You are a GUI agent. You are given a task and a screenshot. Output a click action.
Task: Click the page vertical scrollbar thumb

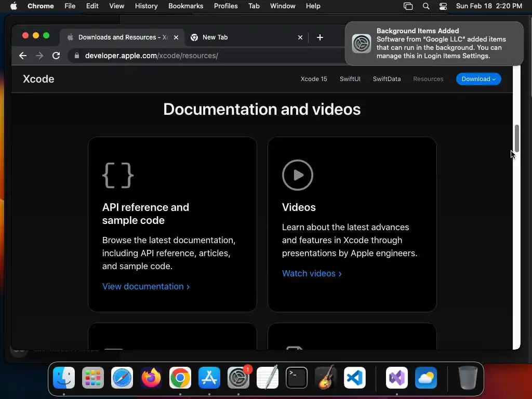517,138
